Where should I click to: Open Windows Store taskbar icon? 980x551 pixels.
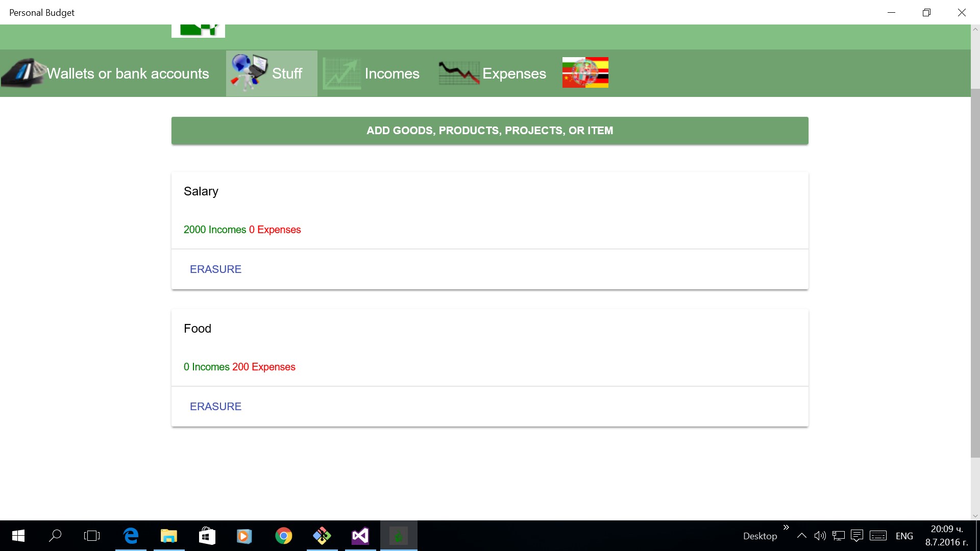pos(207,536)
